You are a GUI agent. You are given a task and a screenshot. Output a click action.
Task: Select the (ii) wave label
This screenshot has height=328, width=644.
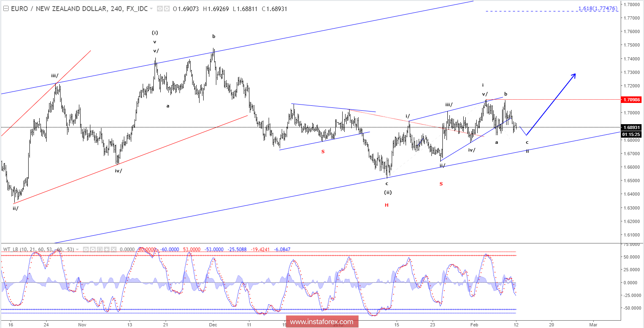coord(388,192)
